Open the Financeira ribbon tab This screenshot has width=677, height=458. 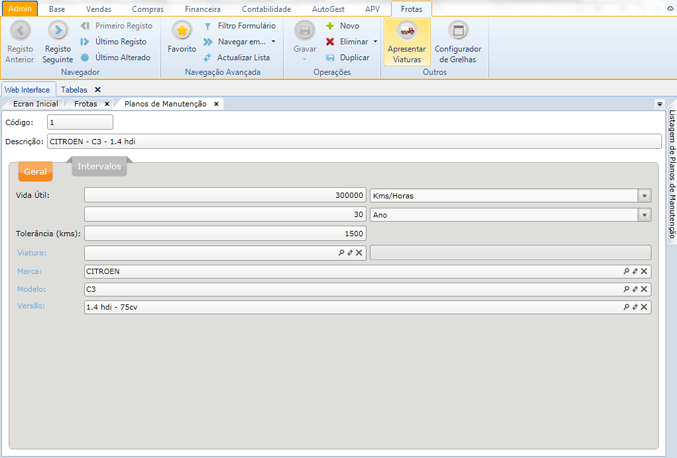(x=202, y=8)
